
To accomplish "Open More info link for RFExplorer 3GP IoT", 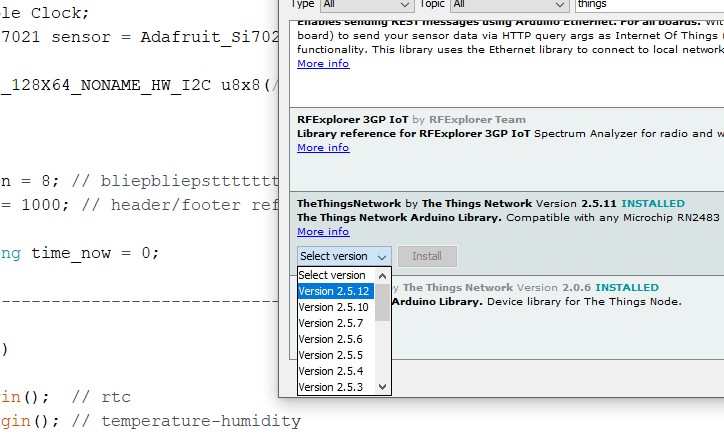I will pyautogui.click(x=323, y=148).
